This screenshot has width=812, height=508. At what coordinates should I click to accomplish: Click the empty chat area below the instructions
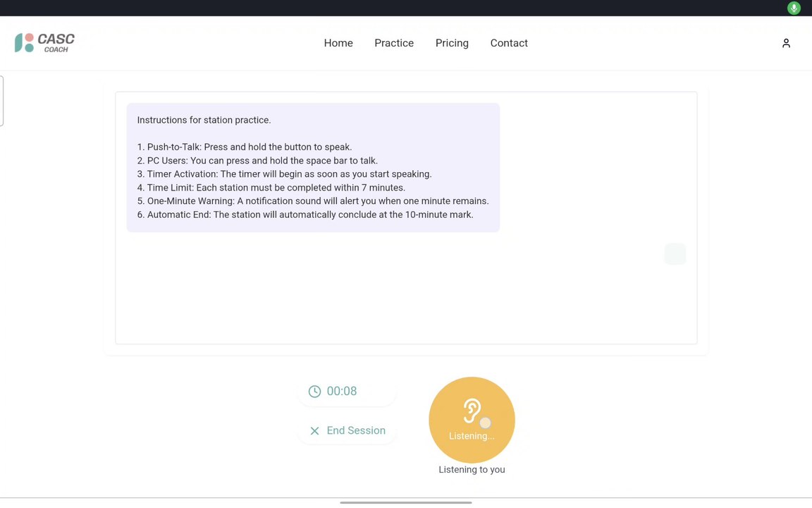(x=406, y=288)
